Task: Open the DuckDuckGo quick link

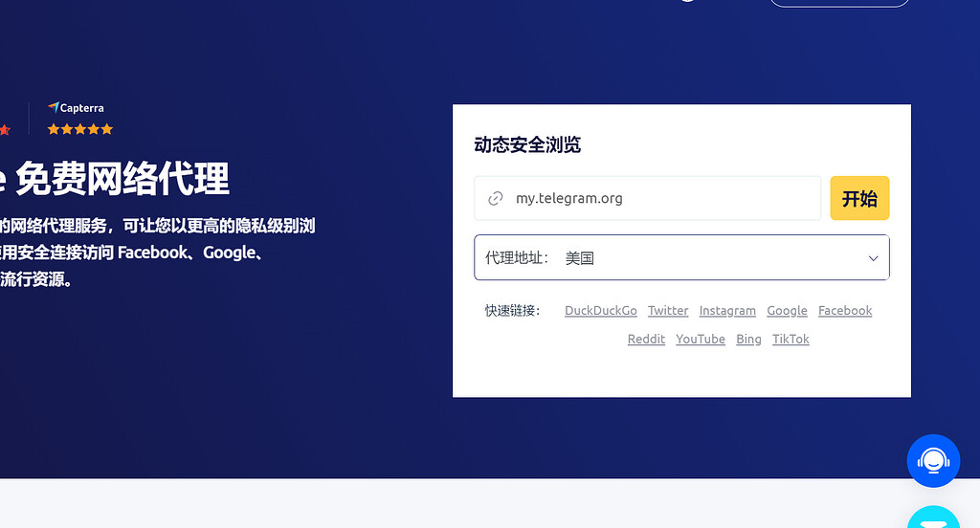Action: 601,311
